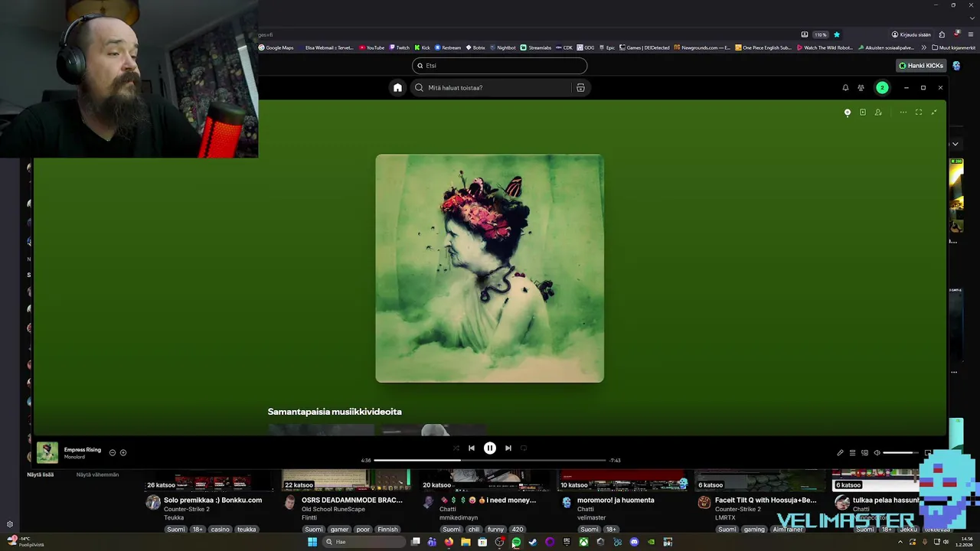The height and width of the screenshot is (551, 980).
Task: Open Kick bookmark in browser bar
Action: (x=422, y=47)
